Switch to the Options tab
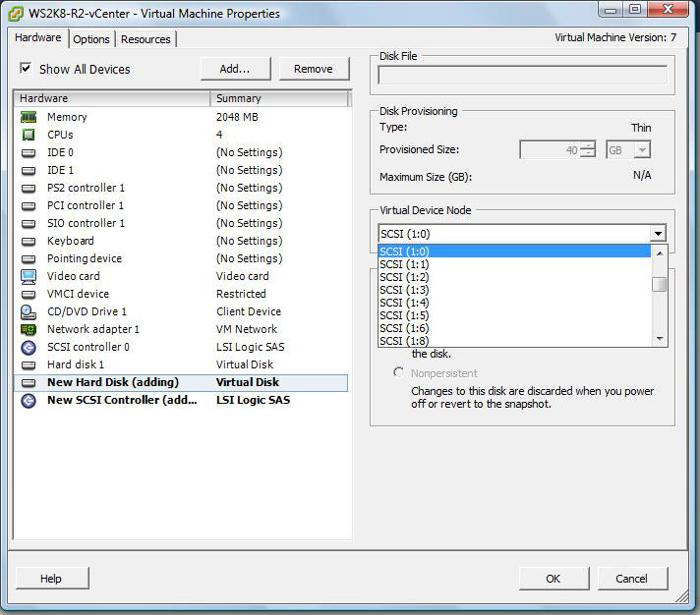 click(91, 39)
